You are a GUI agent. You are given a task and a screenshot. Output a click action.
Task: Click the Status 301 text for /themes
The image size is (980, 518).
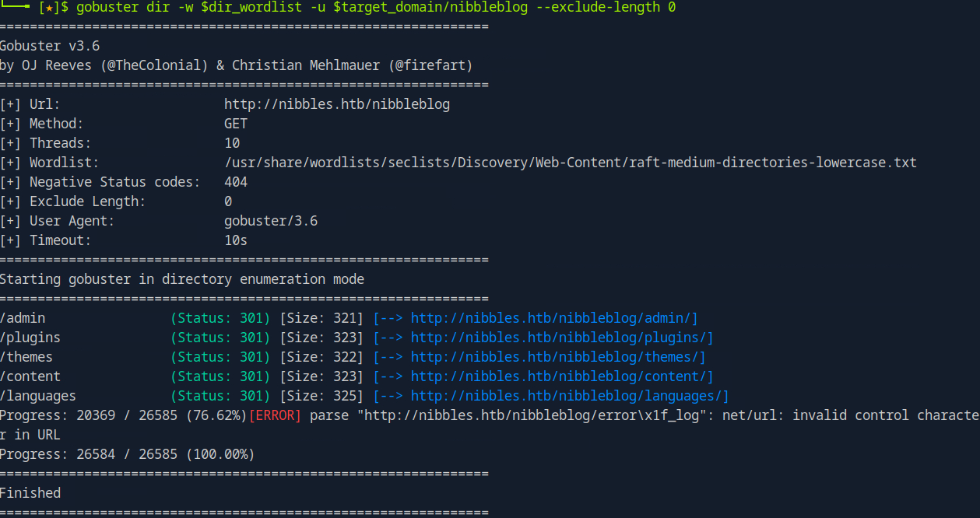[220, 357]
